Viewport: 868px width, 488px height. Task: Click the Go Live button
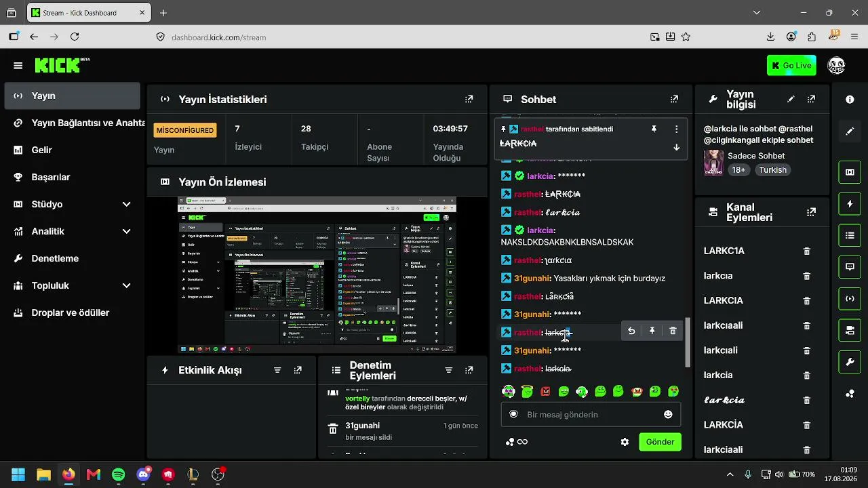(x=791, y=66)
